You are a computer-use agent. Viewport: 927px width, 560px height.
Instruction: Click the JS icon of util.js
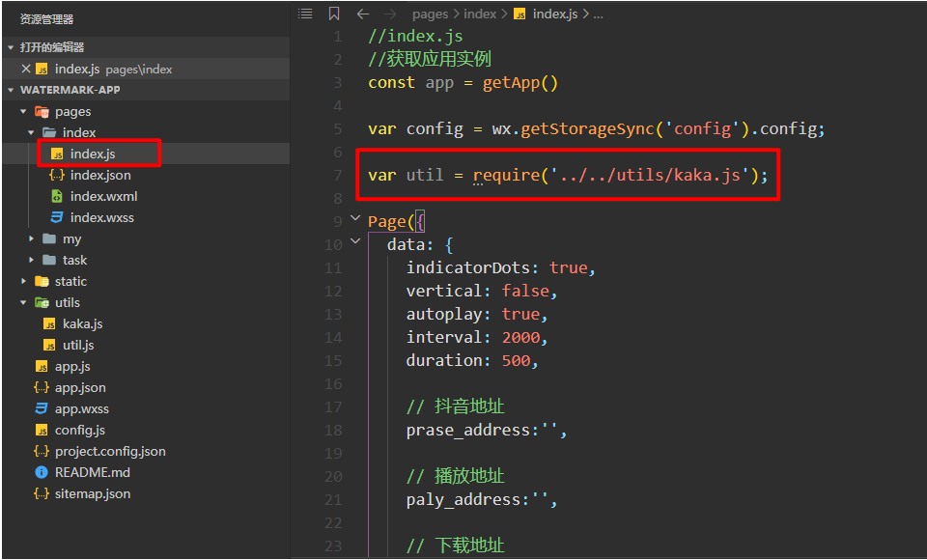coord(49,346)
